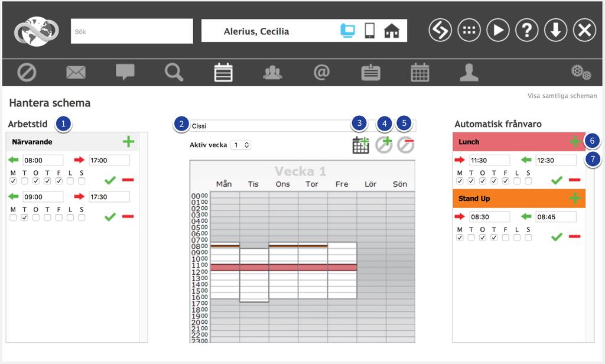
Task: Delete the Lunch 11:30 absence
Action: pos(574,180)
